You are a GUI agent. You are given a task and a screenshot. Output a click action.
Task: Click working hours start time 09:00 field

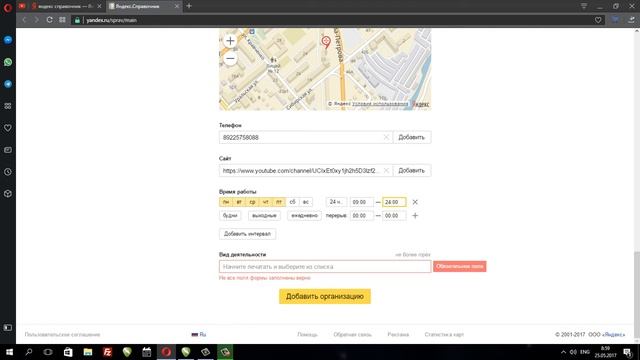point(361,202)
